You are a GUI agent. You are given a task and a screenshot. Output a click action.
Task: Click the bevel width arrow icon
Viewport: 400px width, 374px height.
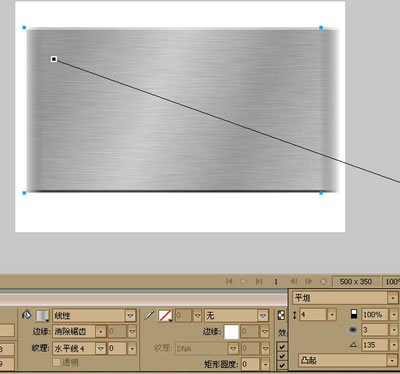(x=294, y=315)
